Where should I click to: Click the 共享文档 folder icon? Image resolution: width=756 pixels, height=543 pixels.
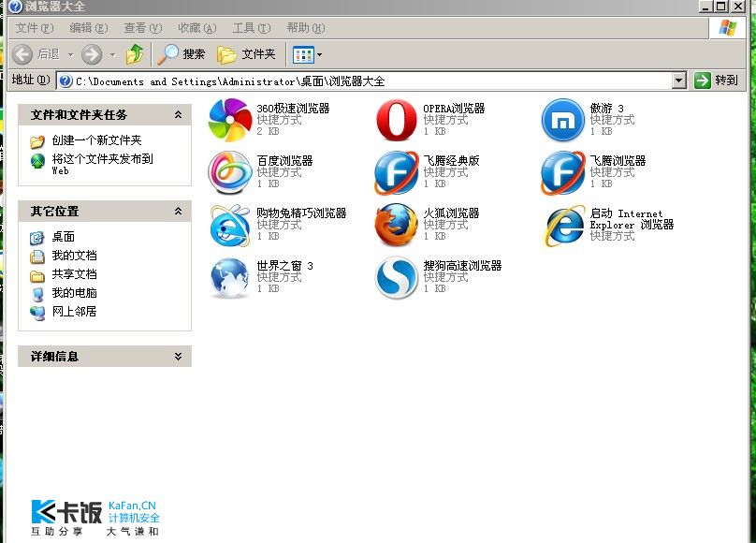[37, 275]
